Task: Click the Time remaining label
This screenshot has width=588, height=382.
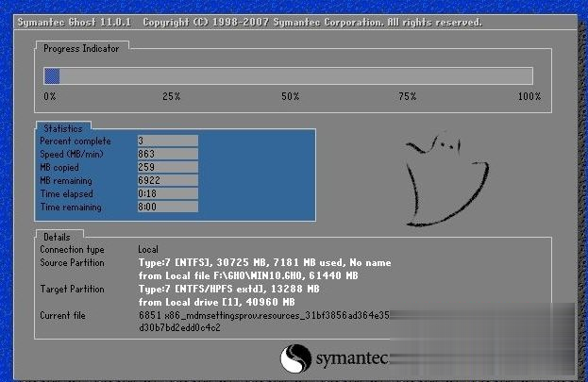Action: tap(71, 207)
